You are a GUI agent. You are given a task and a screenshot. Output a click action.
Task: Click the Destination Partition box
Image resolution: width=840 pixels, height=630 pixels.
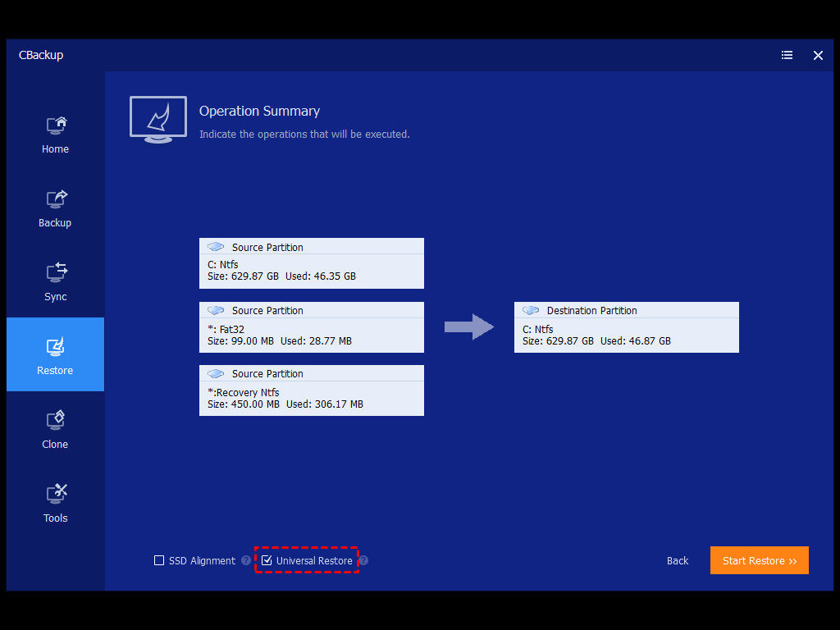[x=626, y=327]
